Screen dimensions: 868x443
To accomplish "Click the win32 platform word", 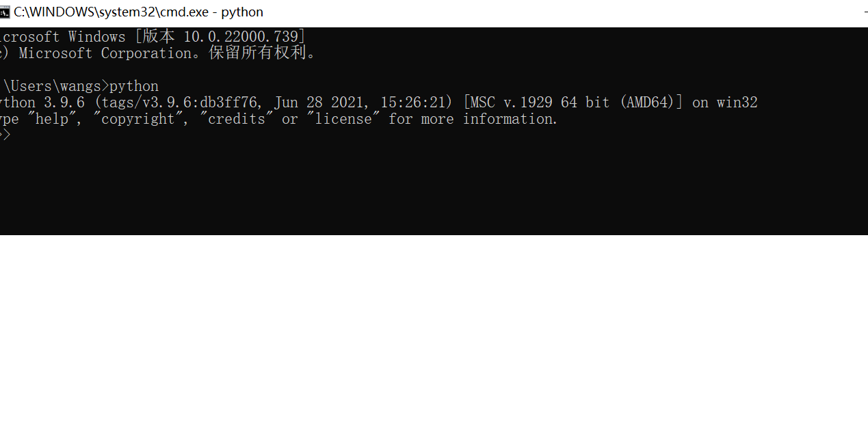I will pyautogui.click(x=737, y=103).
